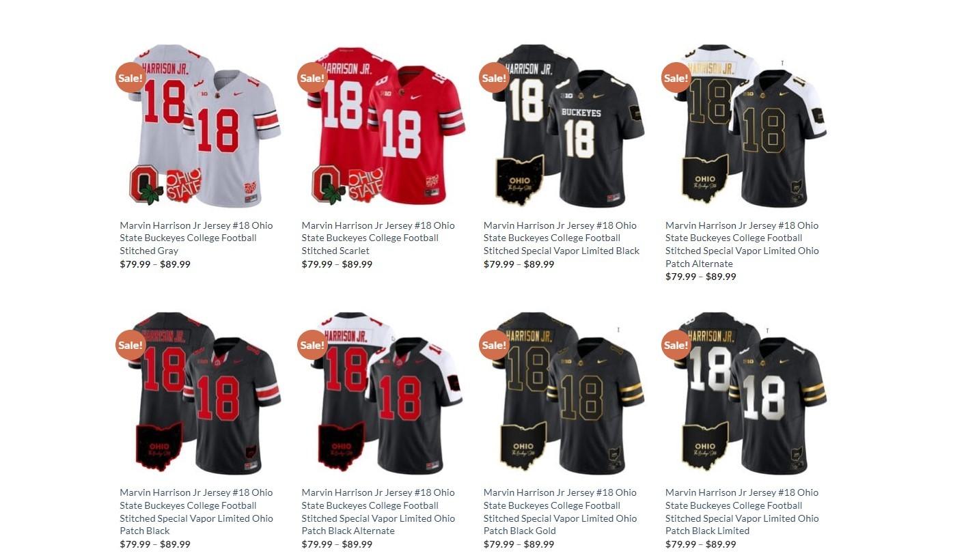Open the 'Ohio Patch Black Alternate' title link
Viewport: 979px width, 560px height.
click(x=378, y=512)
